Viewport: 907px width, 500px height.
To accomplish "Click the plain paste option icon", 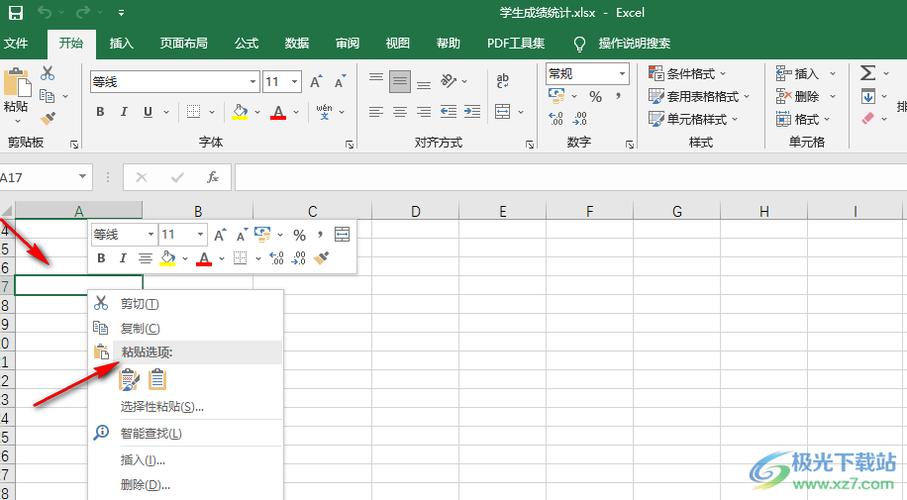I will point(157,380).
